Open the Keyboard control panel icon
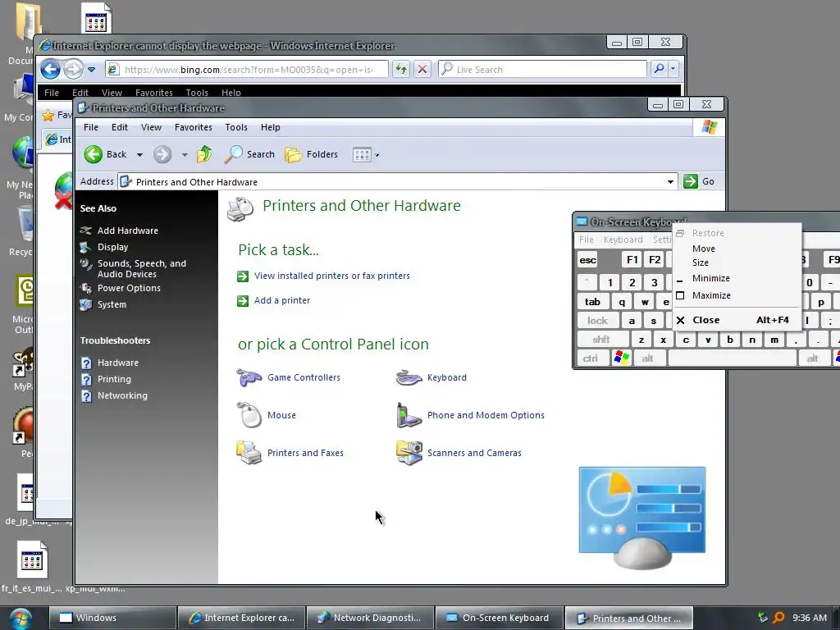 pos(409,377)
